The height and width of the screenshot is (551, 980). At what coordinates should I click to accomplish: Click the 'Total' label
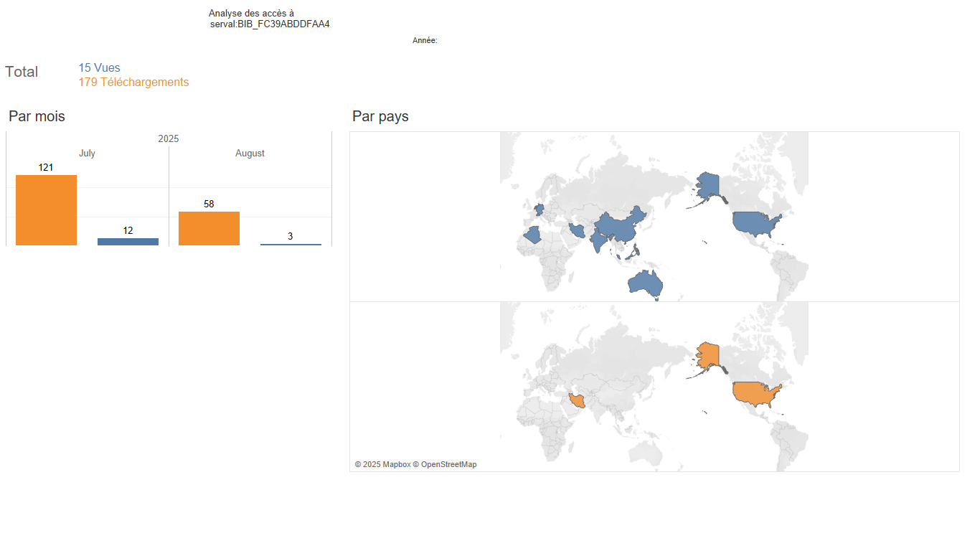pyautogui.click(x=22, y=72)
